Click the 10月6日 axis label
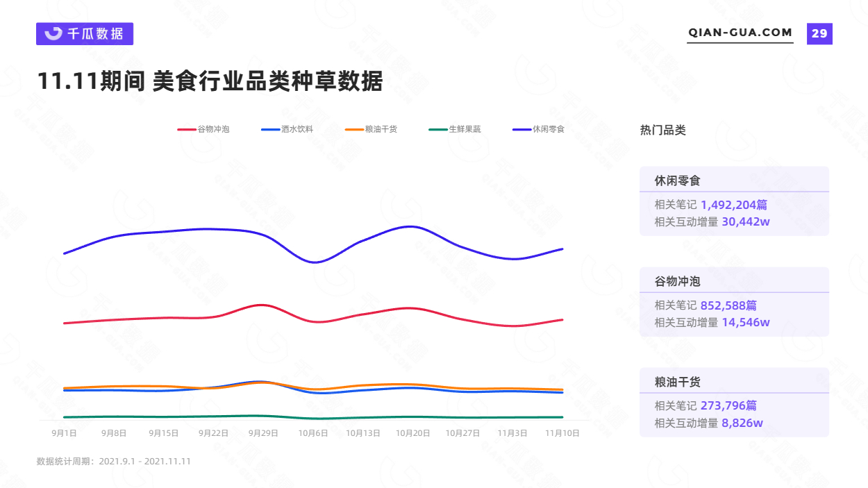This screenshot has width=868, height=488. (313, 432)
